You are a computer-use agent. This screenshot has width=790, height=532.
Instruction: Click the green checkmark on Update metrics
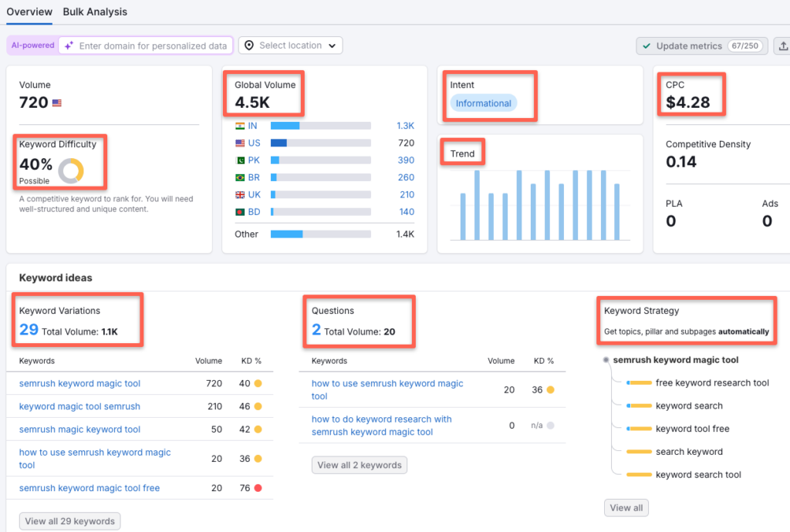(x=646, y=45)
